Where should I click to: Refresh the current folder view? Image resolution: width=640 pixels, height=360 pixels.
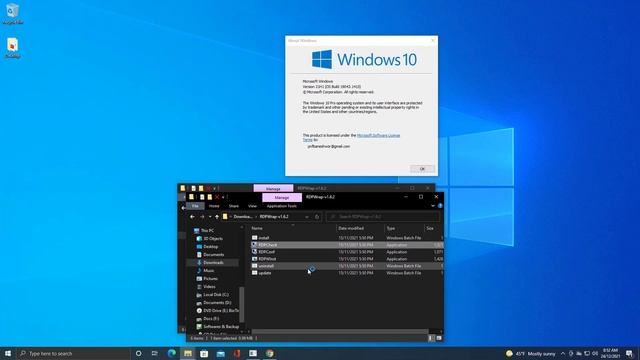317,217
